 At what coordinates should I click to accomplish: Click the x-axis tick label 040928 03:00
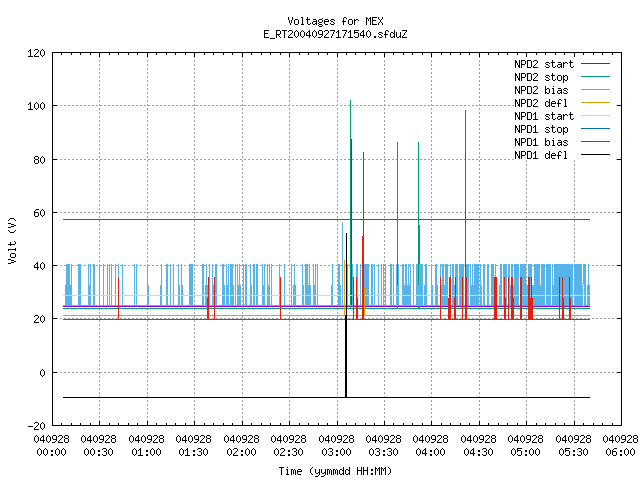click(337, 446)
